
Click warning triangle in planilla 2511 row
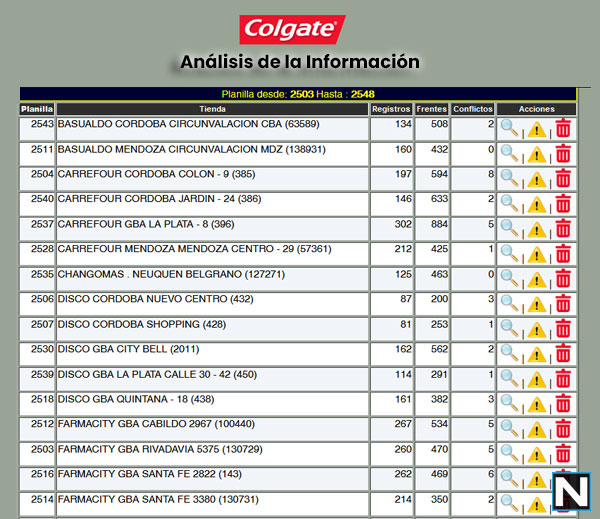(536, 155)
